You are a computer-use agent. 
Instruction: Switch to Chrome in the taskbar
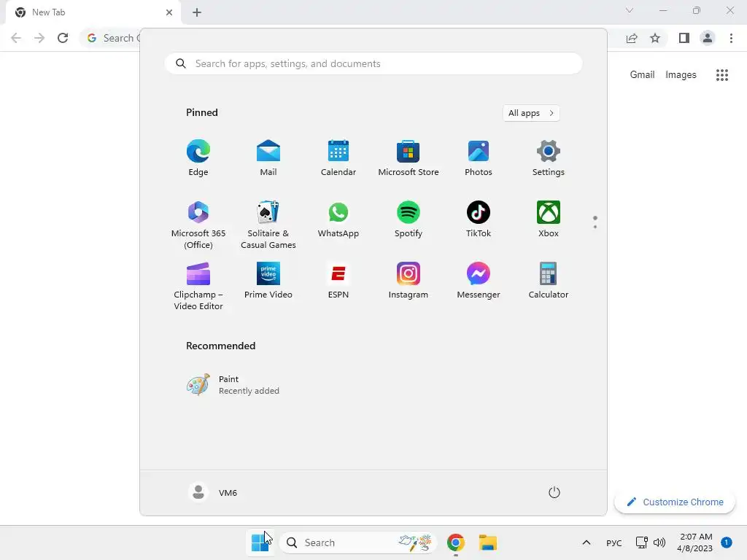pyautogui.click(x=456, y=542)
